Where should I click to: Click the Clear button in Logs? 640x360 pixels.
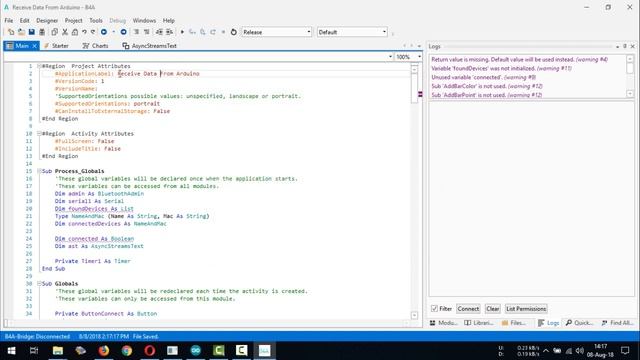click(493, 309)
